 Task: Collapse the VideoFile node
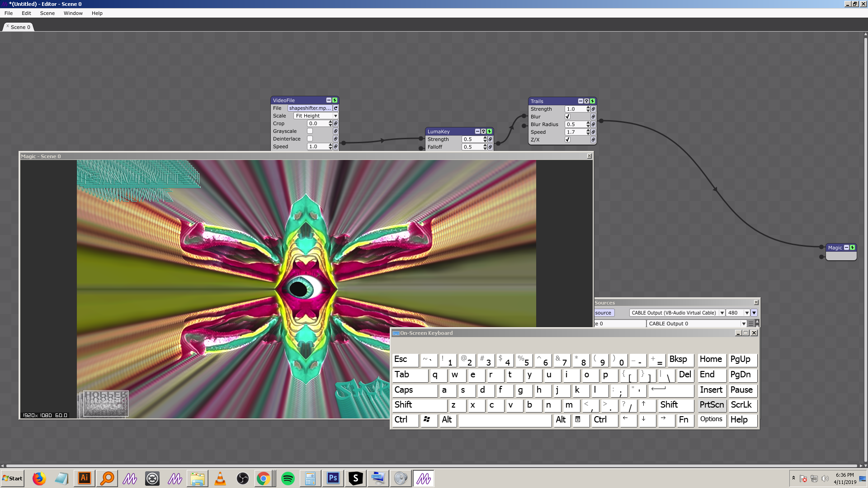coord(329,100)
